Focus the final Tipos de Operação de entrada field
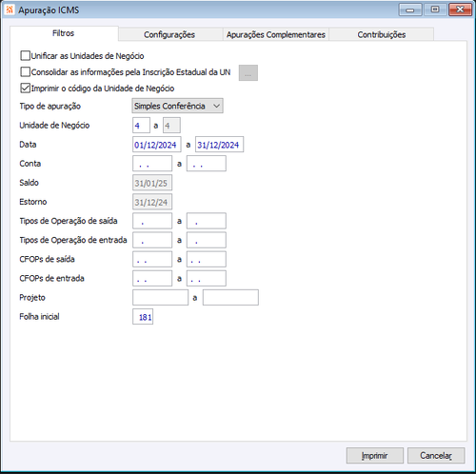476x474 pixels. [207, 240]
